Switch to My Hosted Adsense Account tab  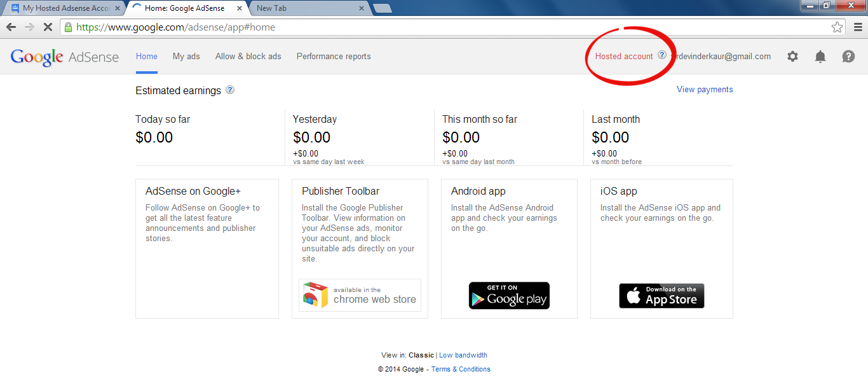point(65,8)
